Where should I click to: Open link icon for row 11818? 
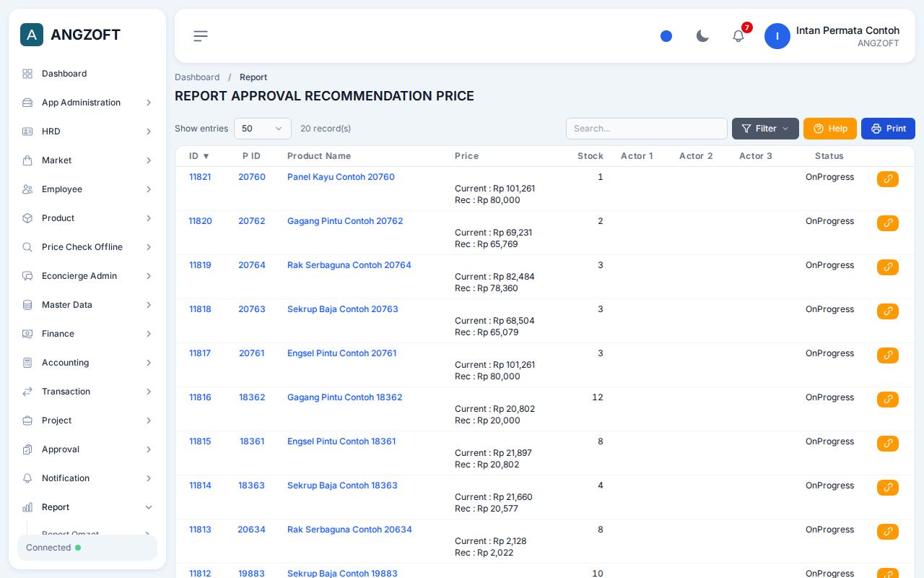(888, 311)
